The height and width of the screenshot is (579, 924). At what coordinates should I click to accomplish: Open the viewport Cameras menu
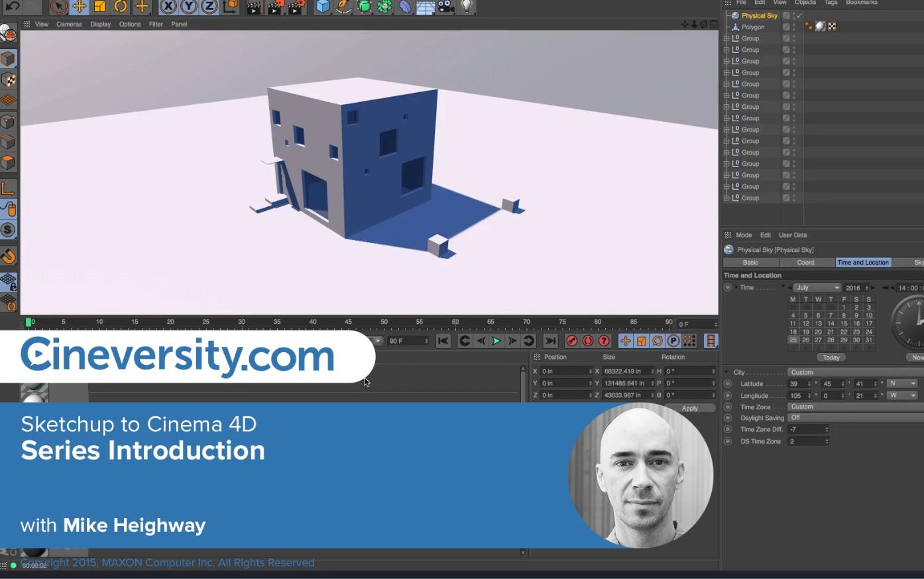pos(69,25)
